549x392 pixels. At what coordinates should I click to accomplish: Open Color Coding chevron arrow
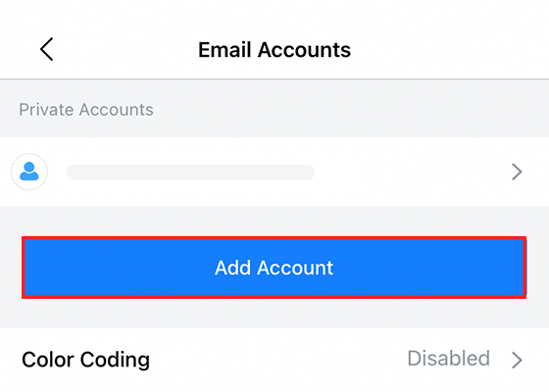click(517, 361)
